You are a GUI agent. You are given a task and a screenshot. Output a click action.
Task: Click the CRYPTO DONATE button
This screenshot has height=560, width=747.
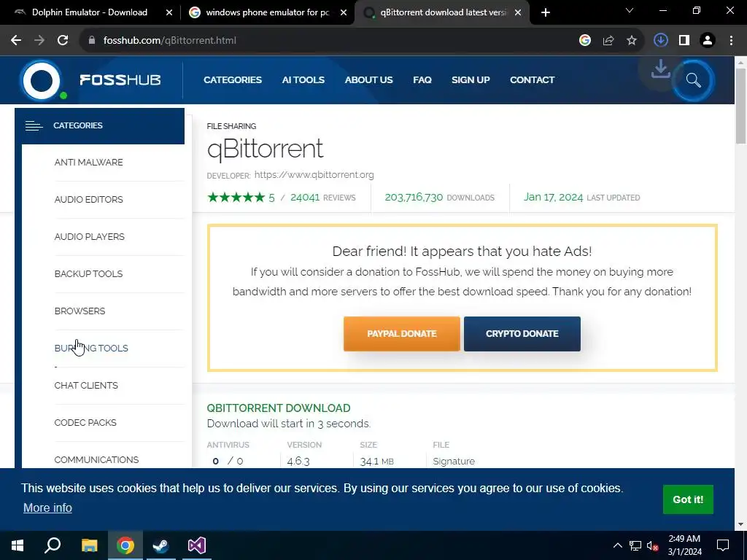[x=522, y=334]
